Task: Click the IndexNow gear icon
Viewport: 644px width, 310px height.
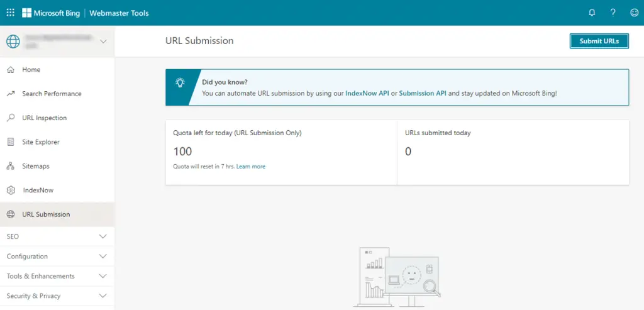Action: (11, 191)
